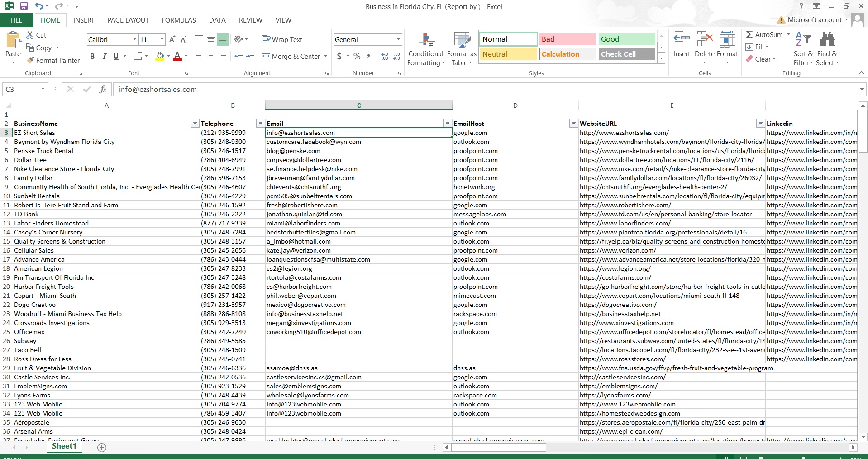This screenshot has width=868, height=459.
Task: Click the AutoSum button
Action: point(764,34)
